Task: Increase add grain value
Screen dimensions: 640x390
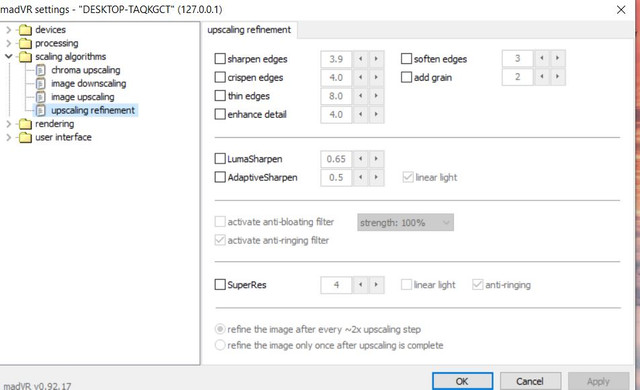Action: 557,77
